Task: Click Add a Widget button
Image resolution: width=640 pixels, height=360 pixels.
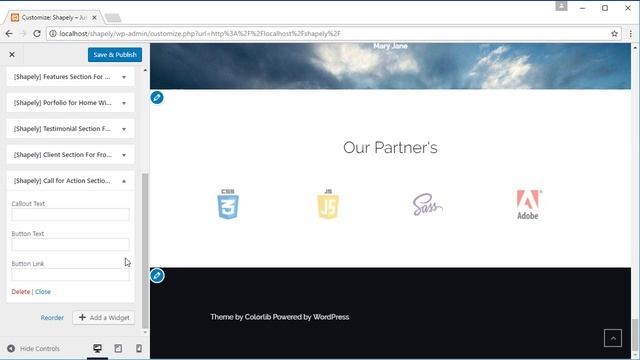Action: coord(104,318)
